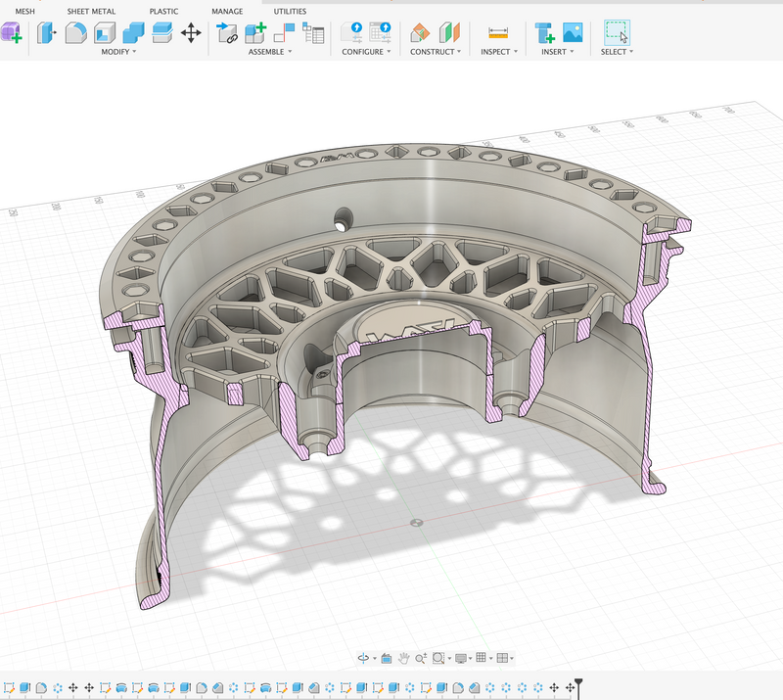This screenshot has width=783, height=700.
Task: Select the Pan hand tool
Action: [x=402, y=659]
